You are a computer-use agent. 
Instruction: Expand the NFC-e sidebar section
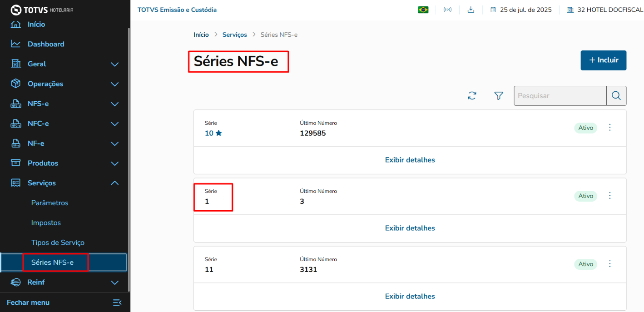(115, 124)
